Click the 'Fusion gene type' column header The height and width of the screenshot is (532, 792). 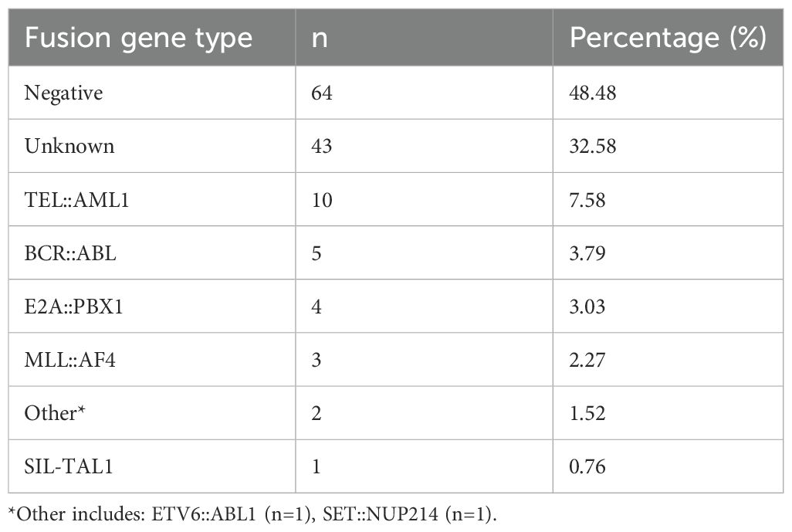138,39
